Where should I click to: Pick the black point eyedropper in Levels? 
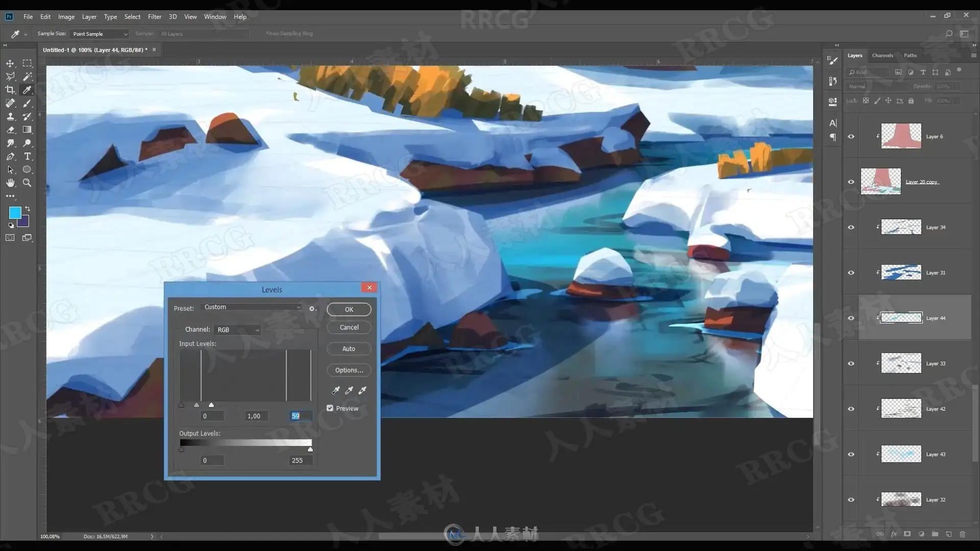click(336, 390)
